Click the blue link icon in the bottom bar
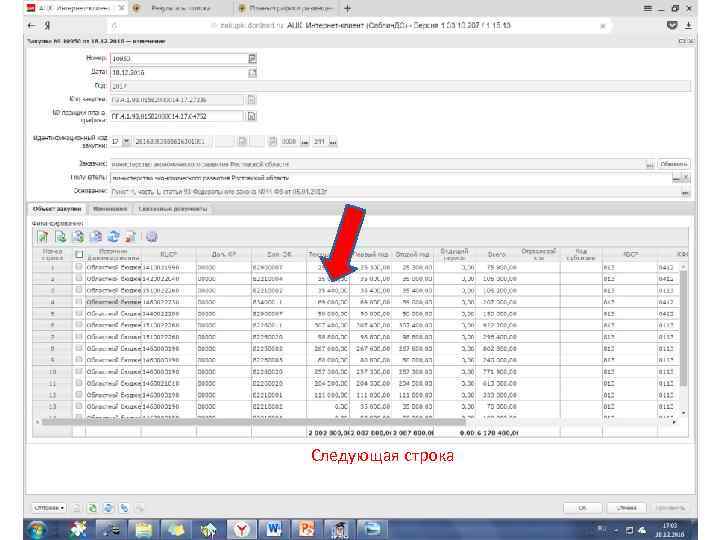This screenshot has height=540, width=720. point(124,508)
